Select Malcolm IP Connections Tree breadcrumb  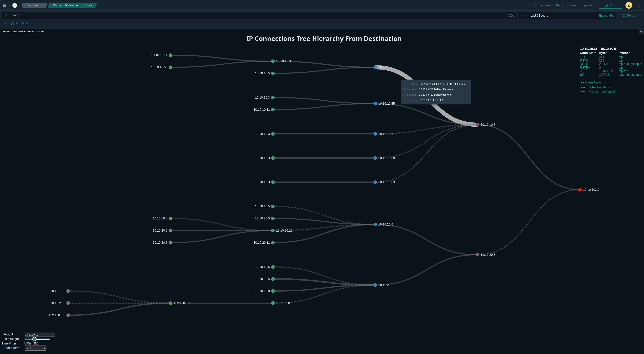click(x=72, y=5)
